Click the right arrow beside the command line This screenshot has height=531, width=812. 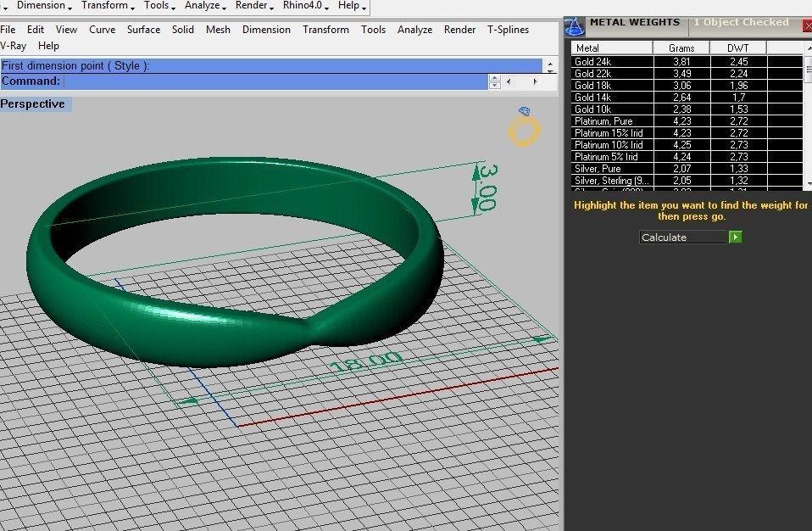point(535,81)
